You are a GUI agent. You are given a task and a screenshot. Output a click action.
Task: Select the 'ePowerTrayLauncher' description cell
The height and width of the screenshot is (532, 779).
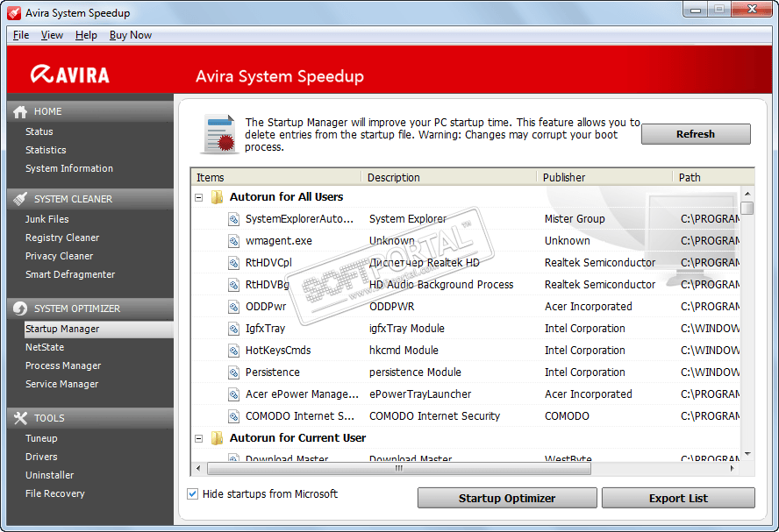(420, 394)
